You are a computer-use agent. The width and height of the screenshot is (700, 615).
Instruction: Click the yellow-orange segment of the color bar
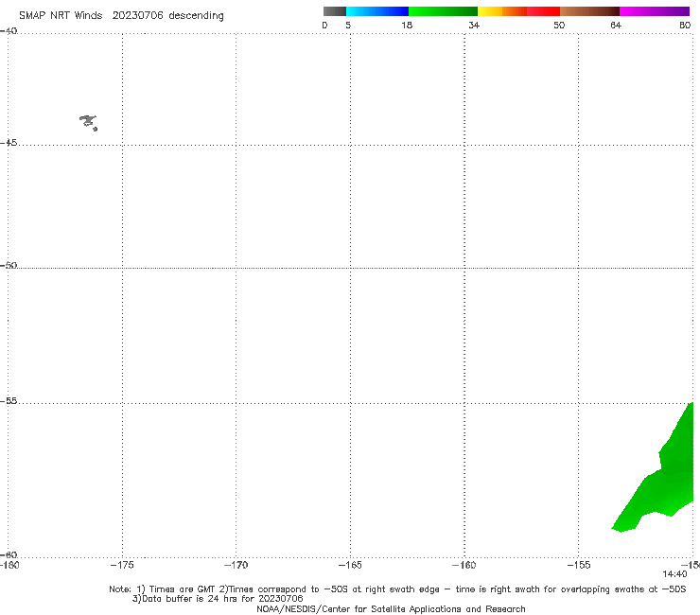(x=502, y=11)
